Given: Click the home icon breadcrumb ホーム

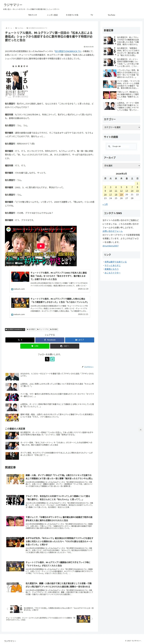Looking at the screenshot, I should [x=9, y=28].
